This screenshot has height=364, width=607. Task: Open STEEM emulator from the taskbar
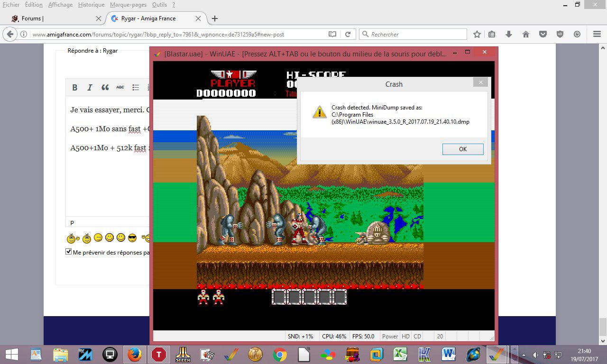[x=183, y=355]
